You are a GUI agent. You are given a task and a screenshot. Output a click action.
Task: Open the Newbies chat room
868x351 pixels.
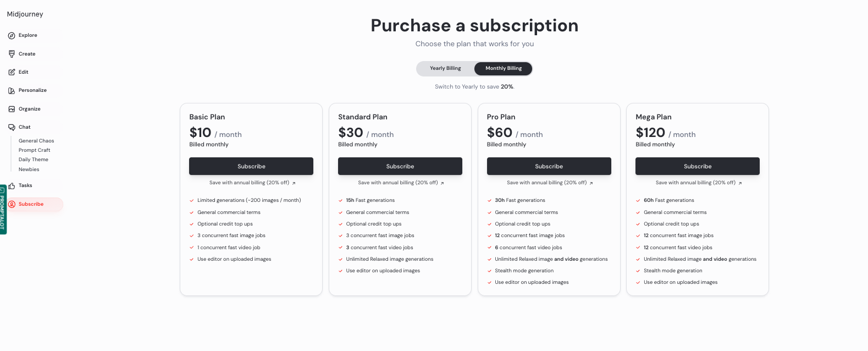coord(29,169)
